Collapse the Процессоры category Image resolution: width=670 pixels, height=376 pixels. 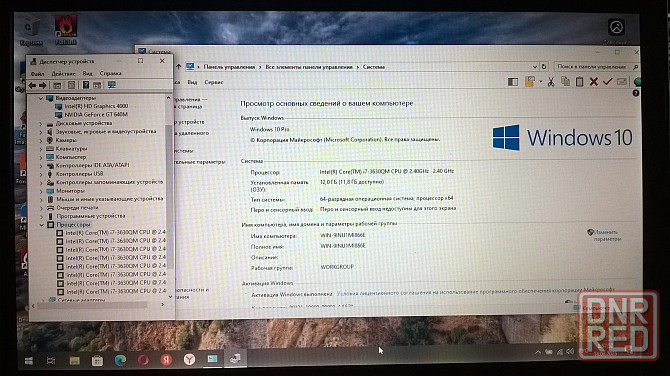tap(41, 225)
